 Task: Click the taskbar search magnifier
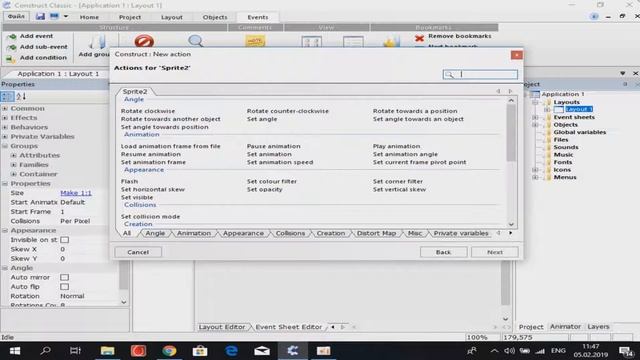tap(45, 351)
